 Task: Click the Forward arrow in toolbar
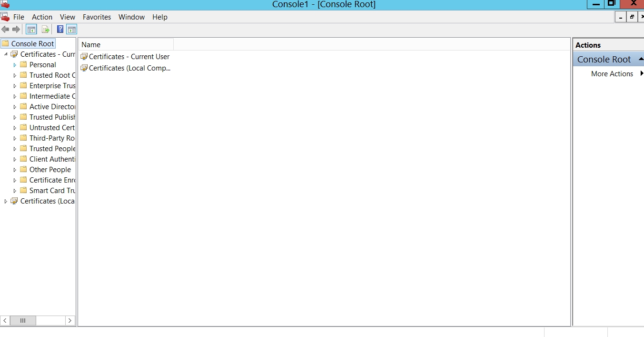[x=16, y=30]
